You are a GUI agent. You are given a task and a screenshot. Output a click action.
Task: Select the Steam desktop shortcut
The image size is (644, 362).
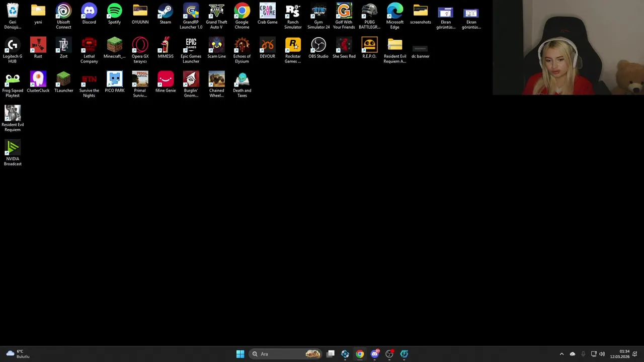(x=165, y=14)
